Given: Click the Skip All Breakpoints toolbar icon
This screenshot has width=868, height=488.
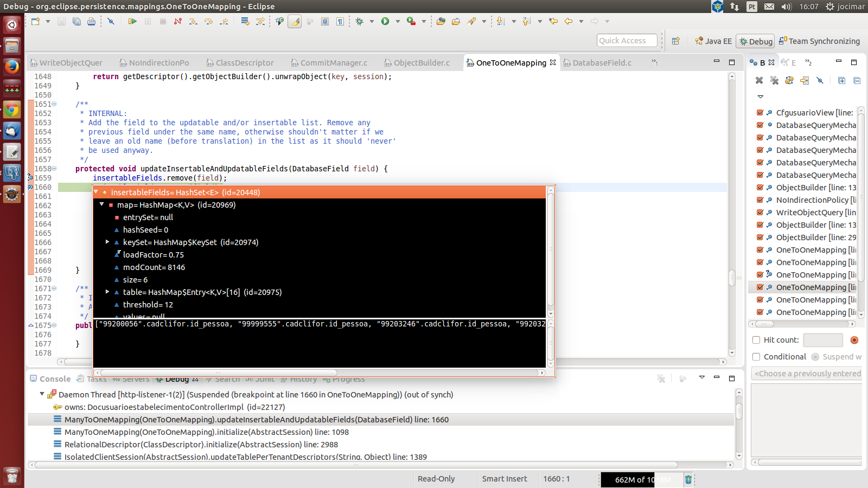Looking at the screenshot, I should (111, 22).
